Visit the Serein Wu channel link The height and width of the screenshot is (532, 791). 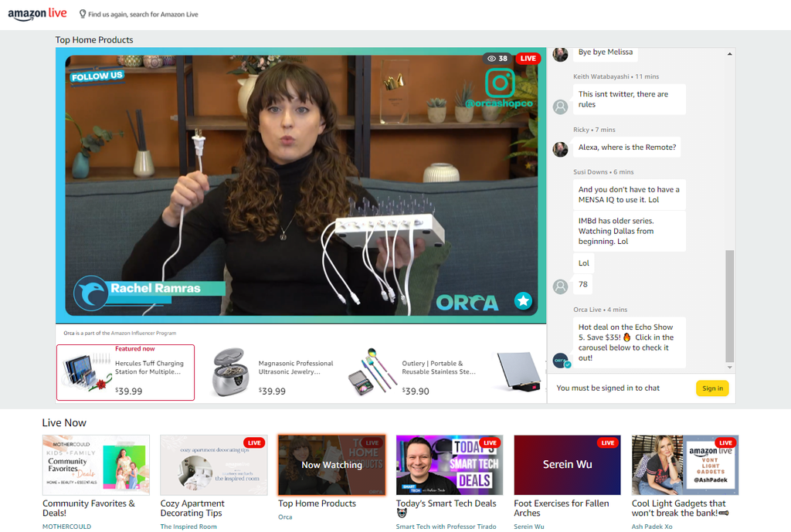[528, 527]
